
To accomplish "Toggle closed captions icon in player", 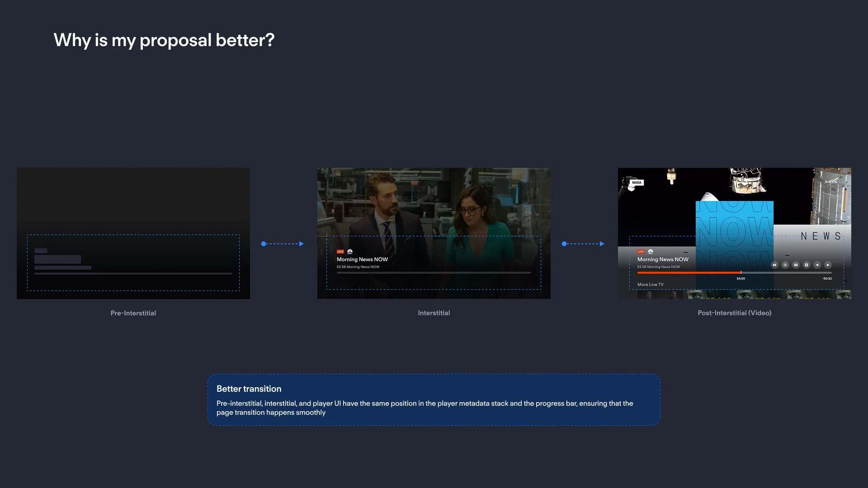I will point(796,265).
